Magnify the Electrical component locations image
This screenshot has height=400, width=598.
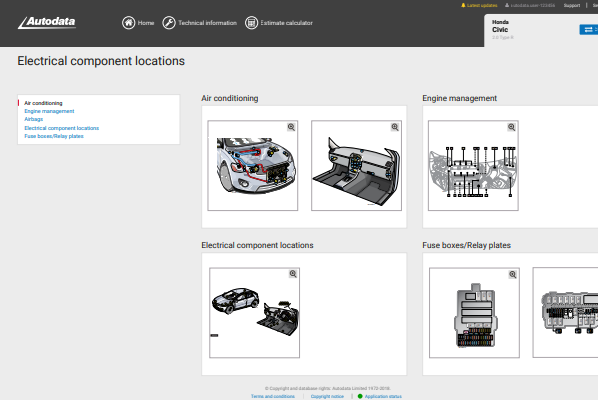pos(293,274)
